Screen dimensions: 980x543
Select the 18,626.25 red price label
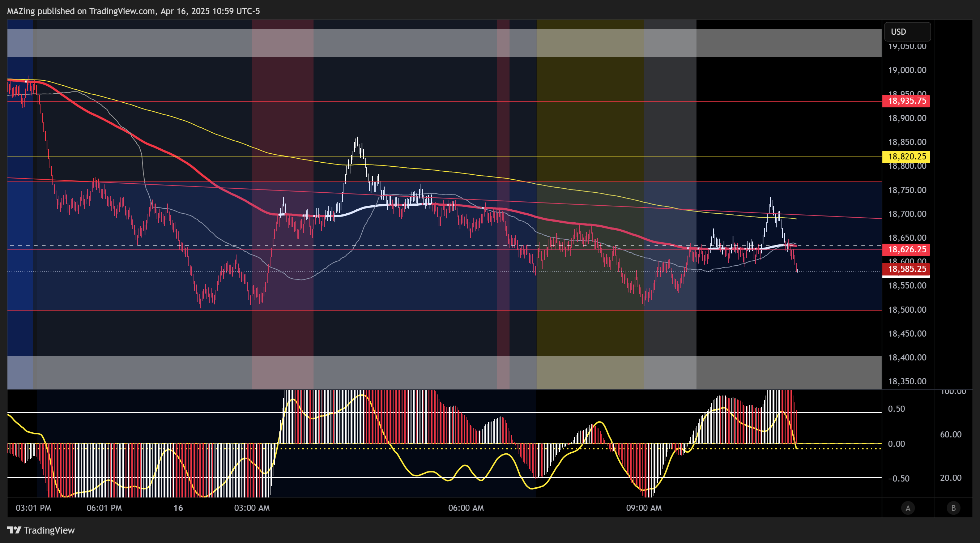(906, 249)
